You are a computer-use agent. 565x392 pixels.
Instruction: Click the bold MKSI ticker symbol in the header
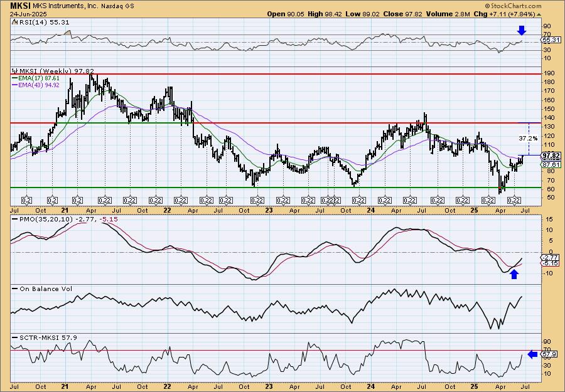(21, 6)
